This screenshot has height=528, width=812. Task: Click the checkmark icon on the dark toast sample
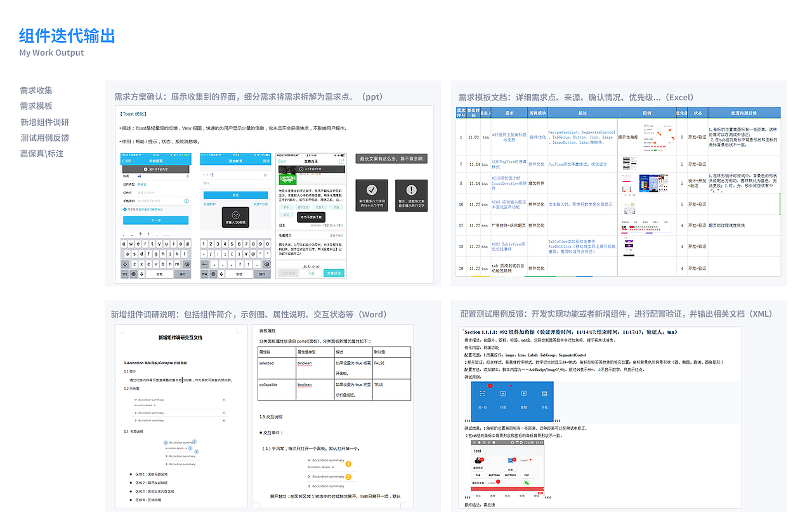[372, 189]
